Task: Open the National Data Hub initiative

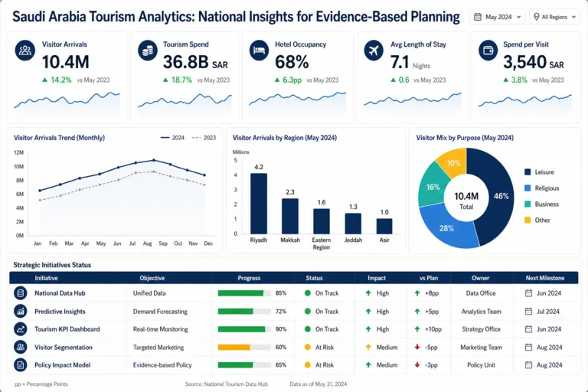Action: click(60, 293)
